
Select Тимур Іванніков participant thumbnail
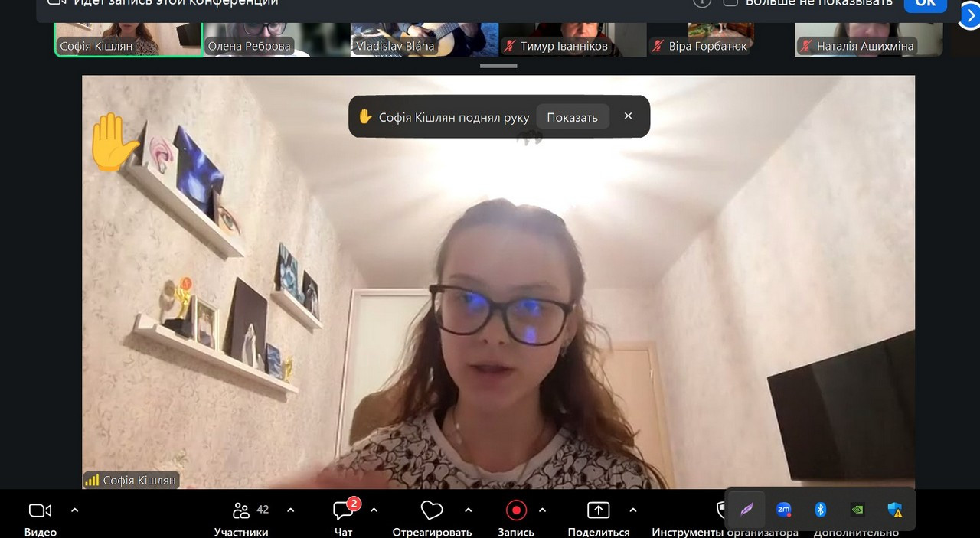tap(572, 38)
